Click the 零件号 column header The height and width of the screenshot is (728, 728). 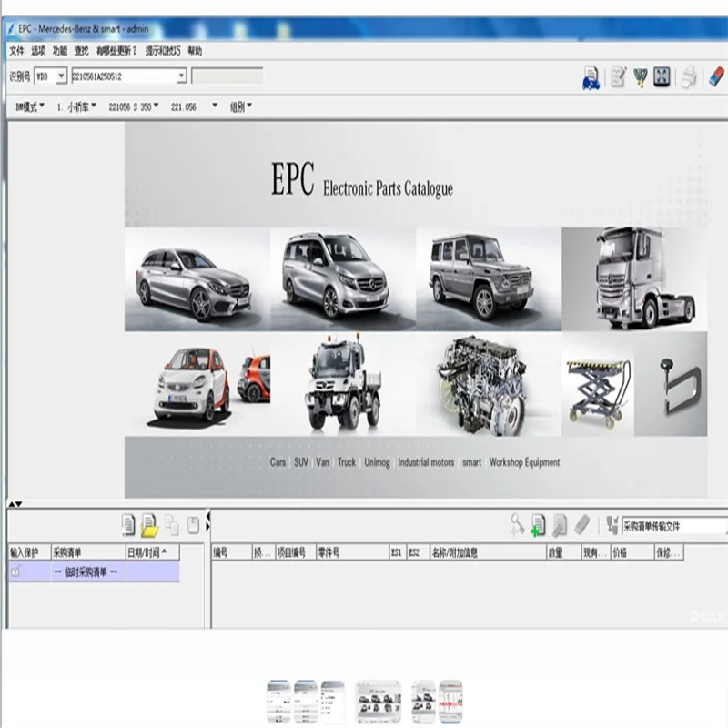point(352,552)
